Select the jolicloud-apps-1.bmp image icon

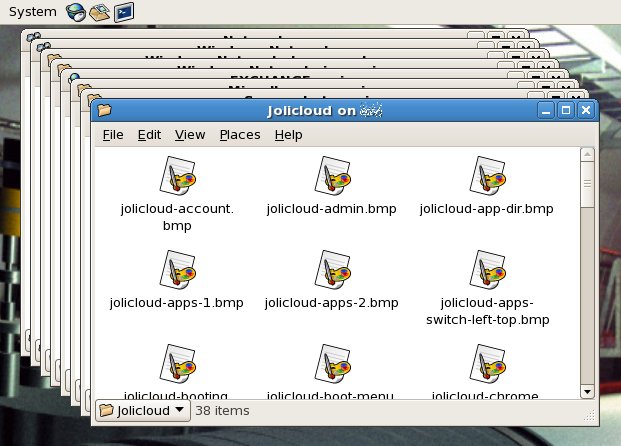click(x=177, y=269)
